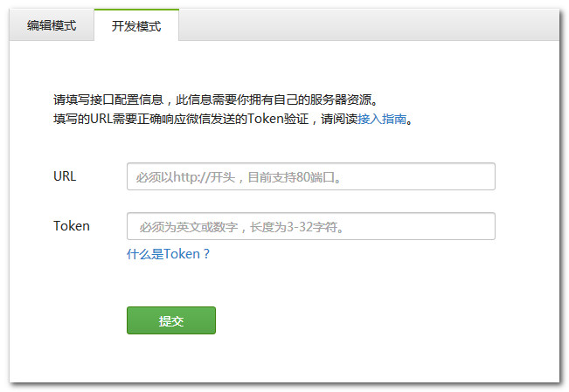This screenshot has width=569, height=392.
Task: Select the text 请填写接口配置信息
Action: 108,100
